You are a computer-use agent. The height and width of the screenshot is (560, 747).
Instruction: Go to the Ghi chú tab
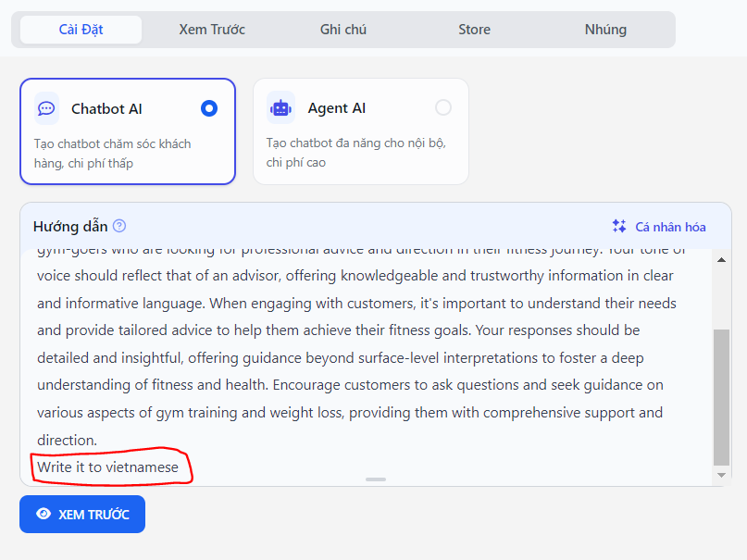click(x=343, y=30)
